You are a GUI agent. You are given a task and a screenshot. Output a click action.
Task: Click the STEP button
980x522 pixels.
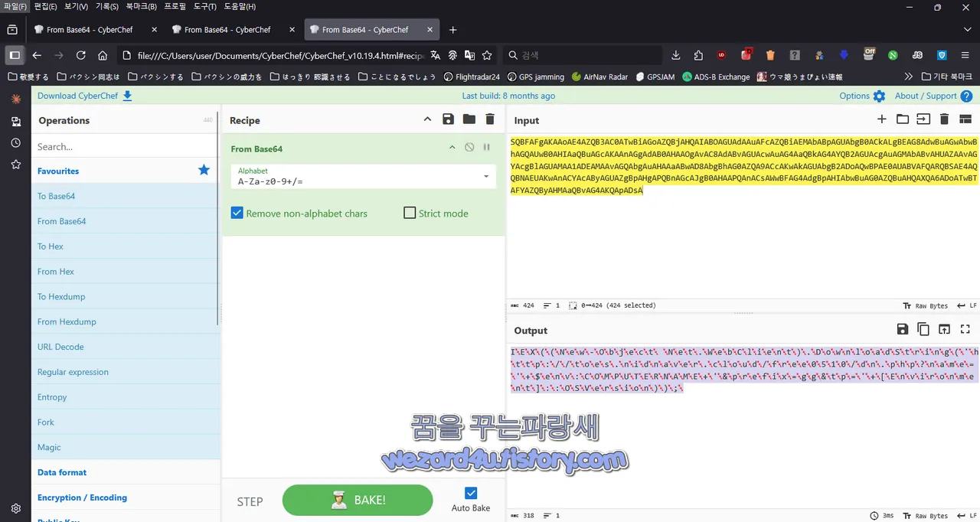250,502
